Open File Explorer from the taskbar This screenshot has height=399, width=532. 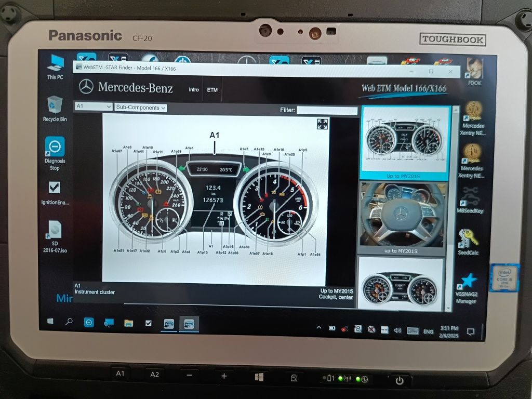[129, 323]
